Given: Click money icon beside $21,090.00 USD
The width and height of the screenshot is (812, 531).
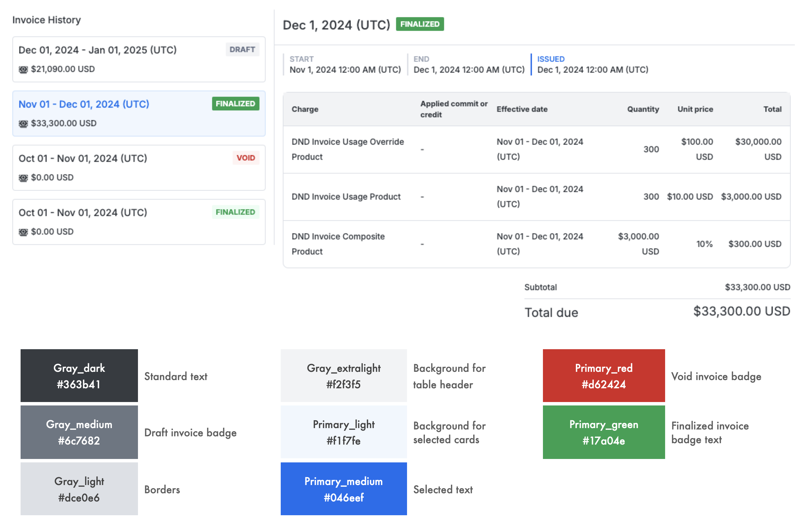Looking at the screenshot, I should click(23, 70).
